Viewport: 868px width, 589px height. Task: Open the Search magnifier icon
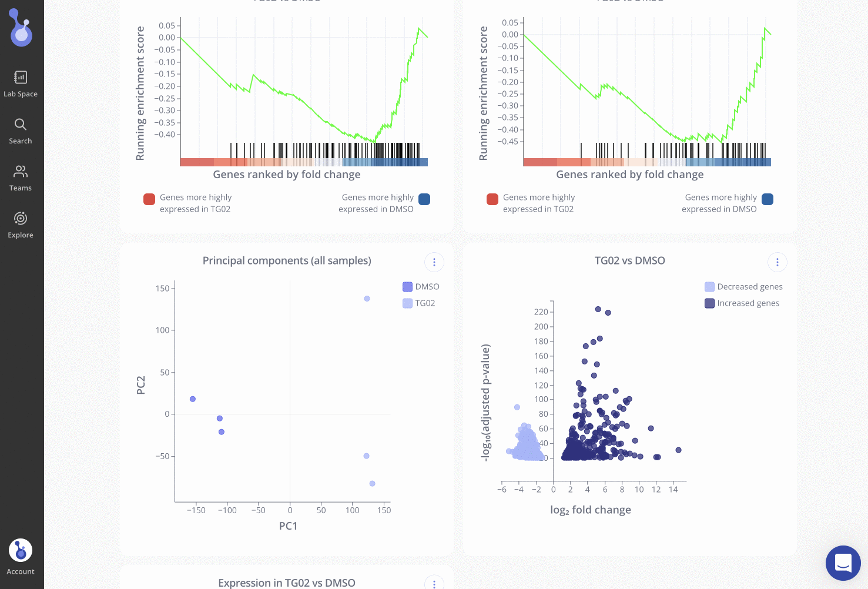(x=21, y=124)
